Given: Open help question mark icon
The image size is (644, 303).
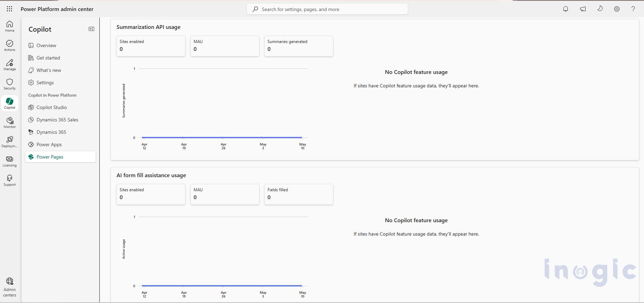Looking at the screenshot, I should (633, 9).
